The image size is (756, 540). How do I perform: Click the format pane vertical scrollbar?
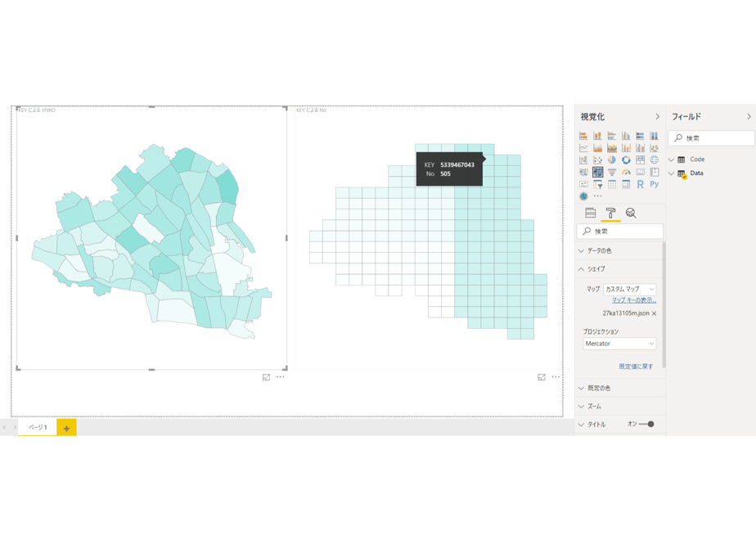coord(664,304)
